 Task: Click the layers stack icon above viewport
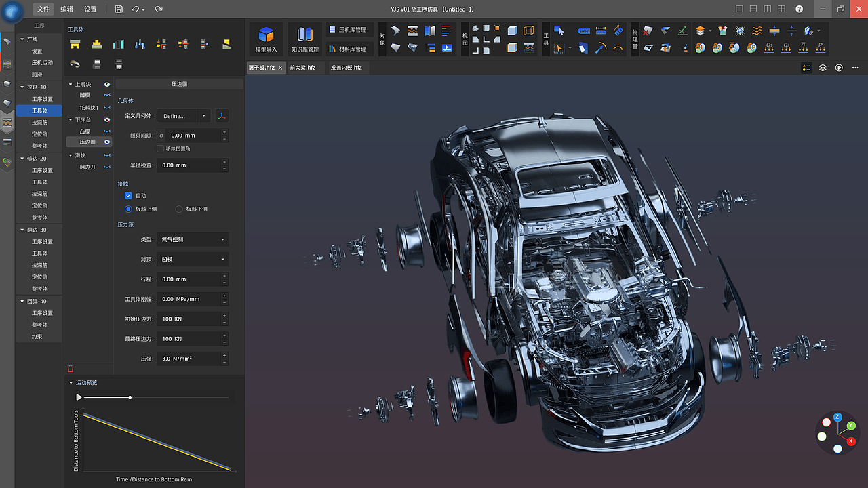823,68
